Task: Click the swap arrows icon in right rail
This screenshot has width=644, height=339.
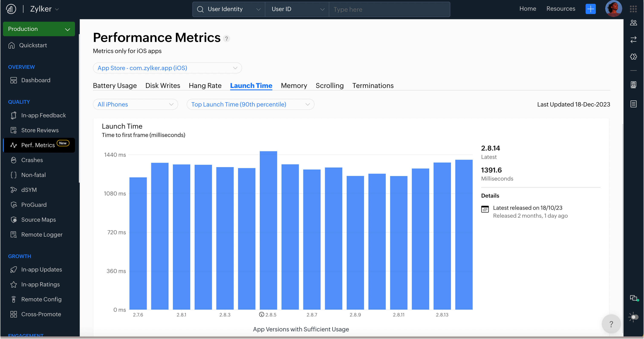Action: tap(633, 40)
